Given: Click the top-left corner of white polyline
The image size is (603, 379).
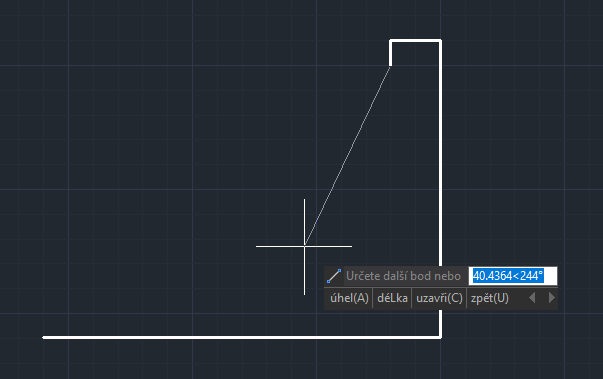Looking at the screenshot, I should (x=391, y=41).
